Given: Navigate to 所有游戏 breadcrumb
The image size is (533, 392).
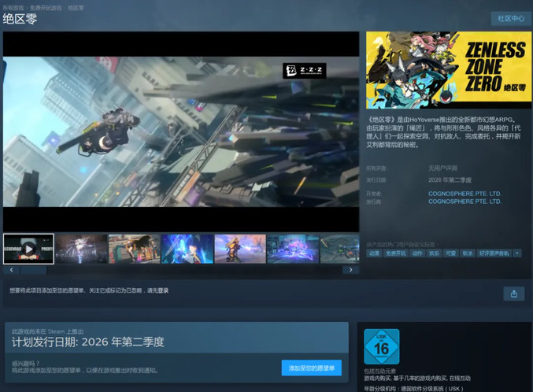Looking at the screenshot, I should pyautogui.click(x=13, y=6).
